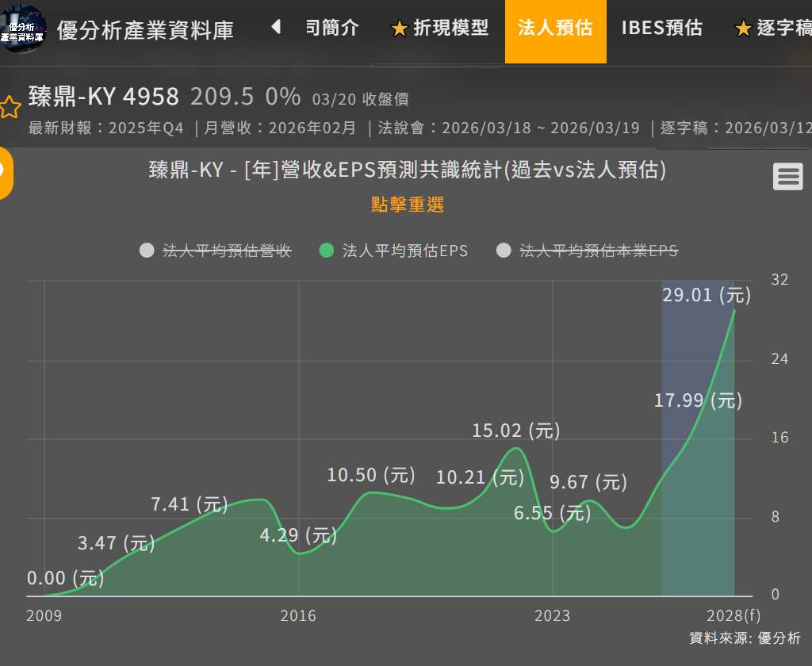The height and width of the screenshot is (666, 812).
Task: Open the IBES預估 tab
Action: coord(661,29)
